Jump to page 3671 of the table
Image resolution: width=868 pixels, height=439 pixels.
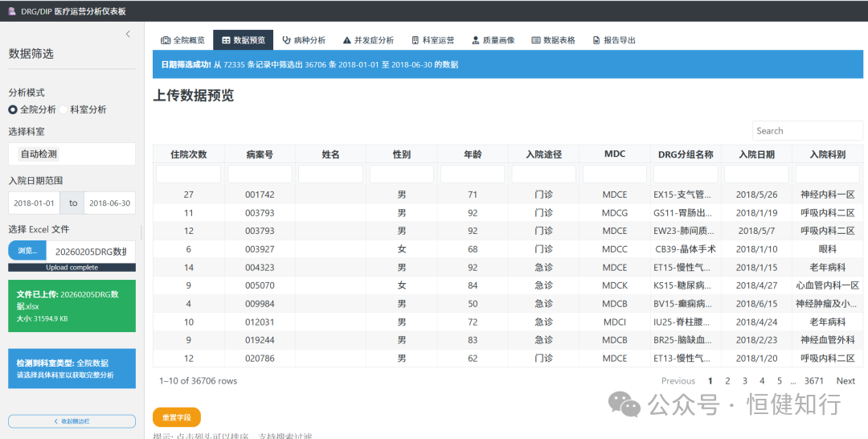point(813,381)
